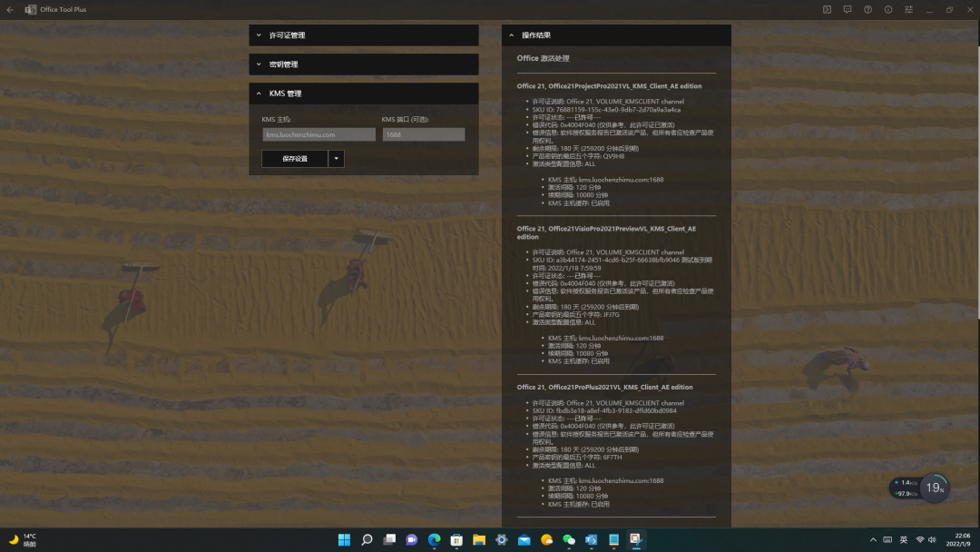Screen dimensions: 980x552
Task: Open the blue T app icon in taskbar
Action: coord(592,539)
